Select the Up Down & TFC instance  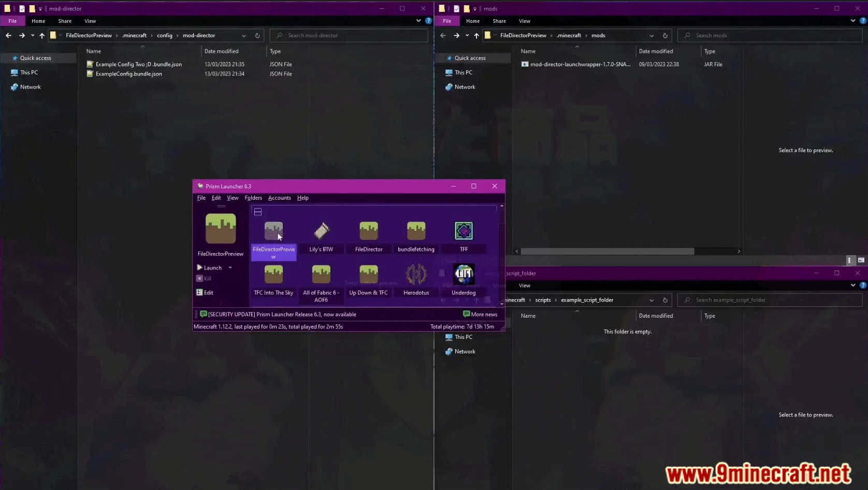369,280
